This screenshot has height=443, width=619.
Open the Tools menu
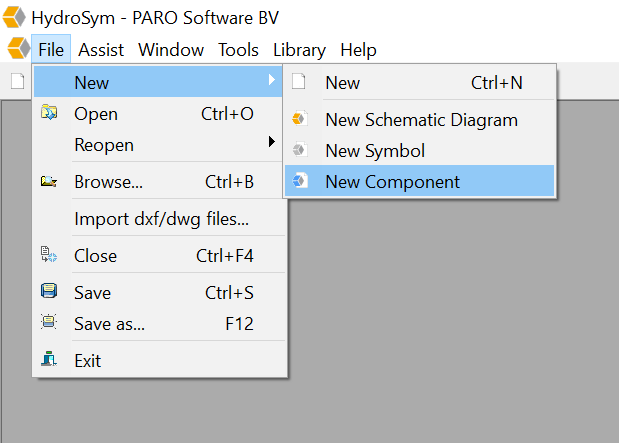[x=238, y=50]
